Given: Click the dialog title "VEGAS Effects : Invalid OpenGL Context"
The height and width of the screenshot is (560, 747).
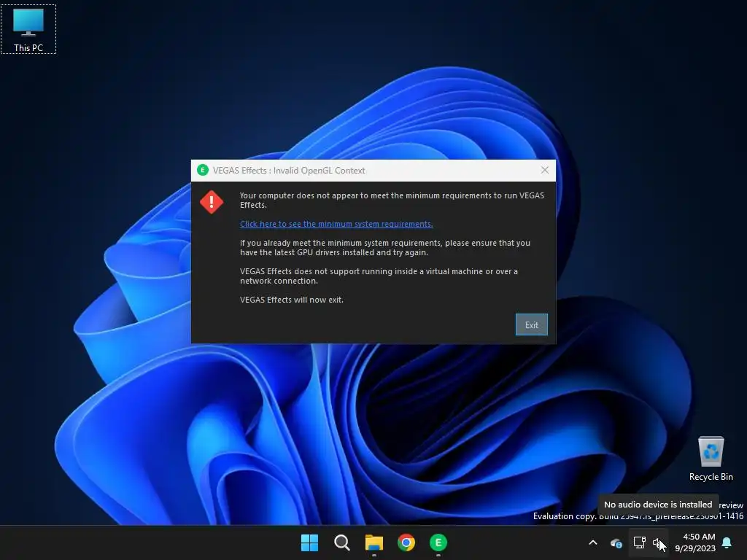Looking at the screenshot, I should point(289,171).
